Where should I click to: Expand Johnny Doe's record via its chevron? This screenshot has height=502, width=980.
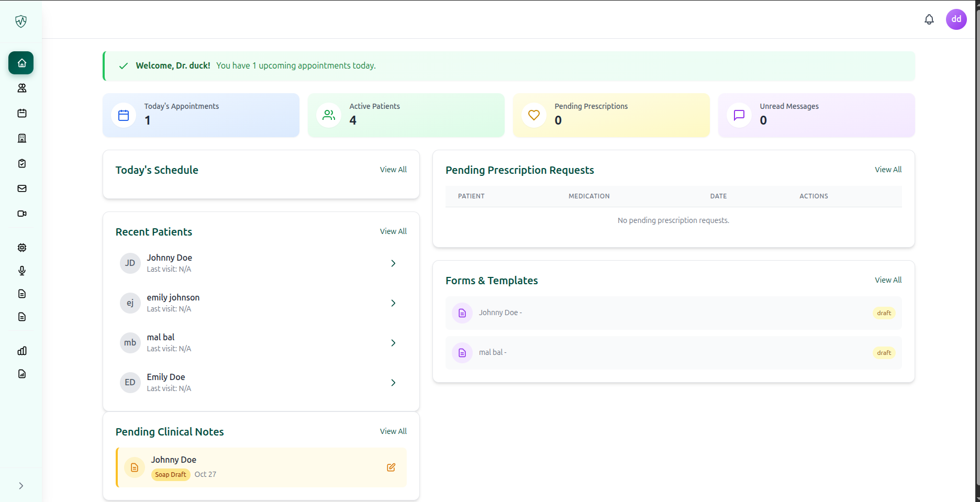point(393,263)
